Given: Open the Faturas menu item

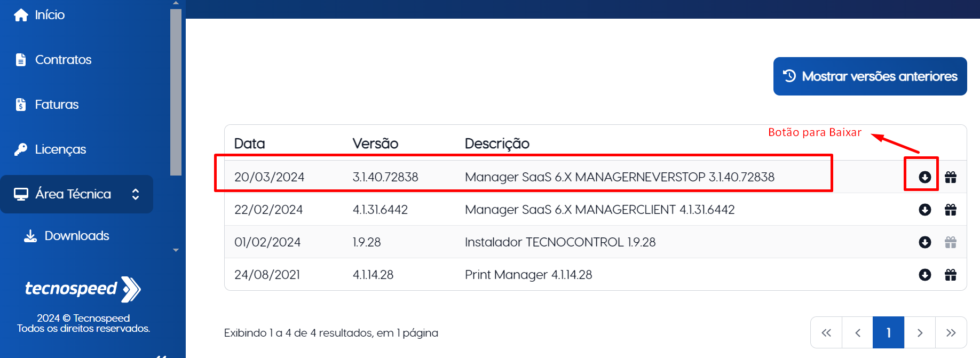Looking at the screenshot, I should pos(57,105).
